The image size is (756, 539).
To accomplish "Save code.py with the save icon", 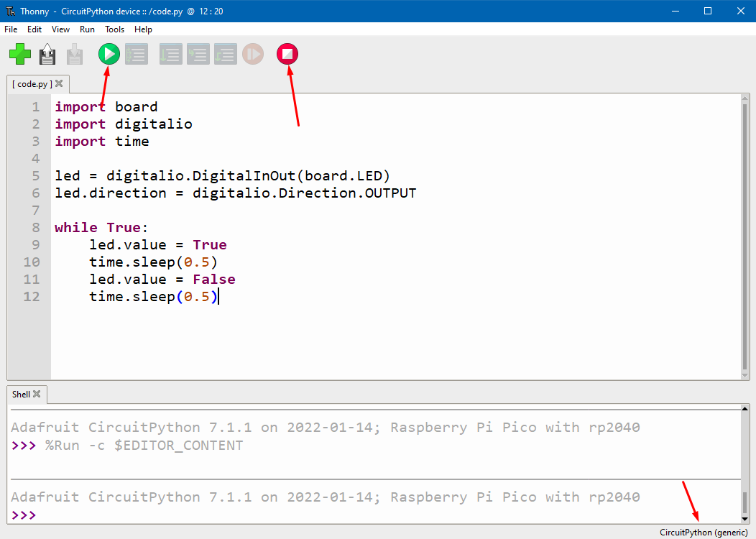I will coord(74,53).
